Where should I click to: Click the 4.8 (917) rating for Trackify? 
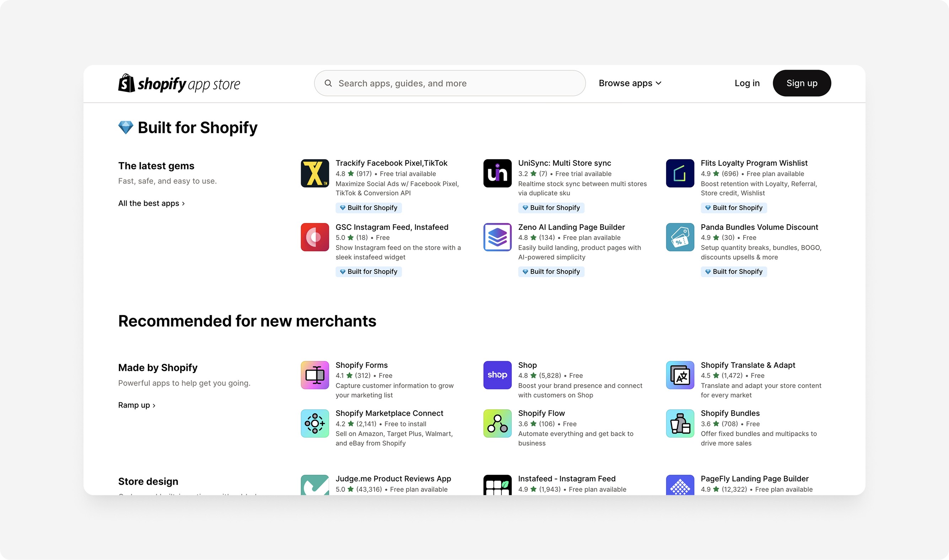tap(354, 174)
